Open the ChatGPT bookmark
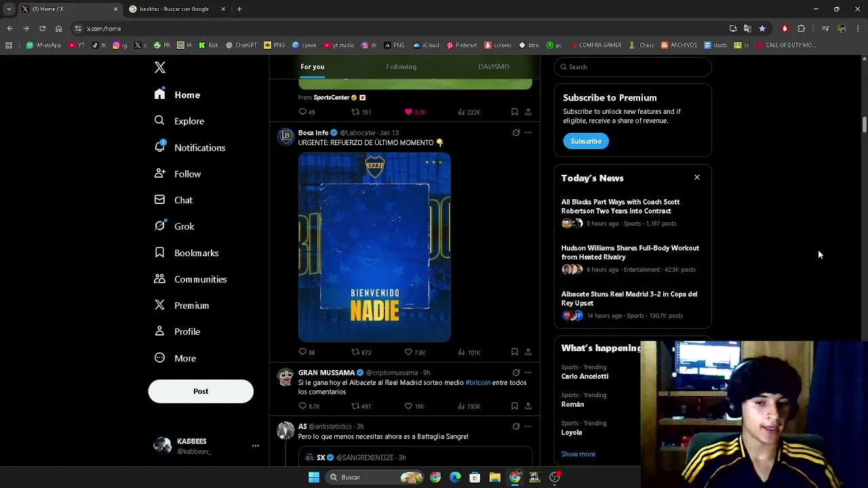Viewport: 868px width, 488px height. 241,45
